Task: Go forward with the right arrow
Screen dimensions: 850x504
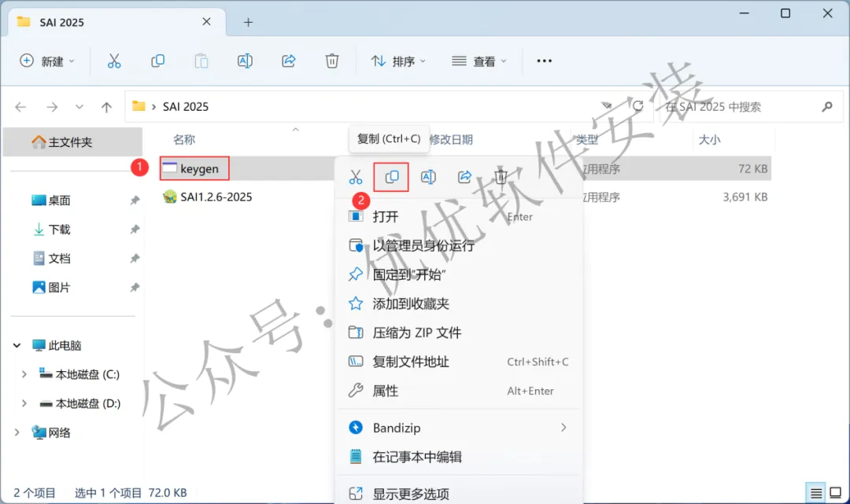Action: [52, 107]
